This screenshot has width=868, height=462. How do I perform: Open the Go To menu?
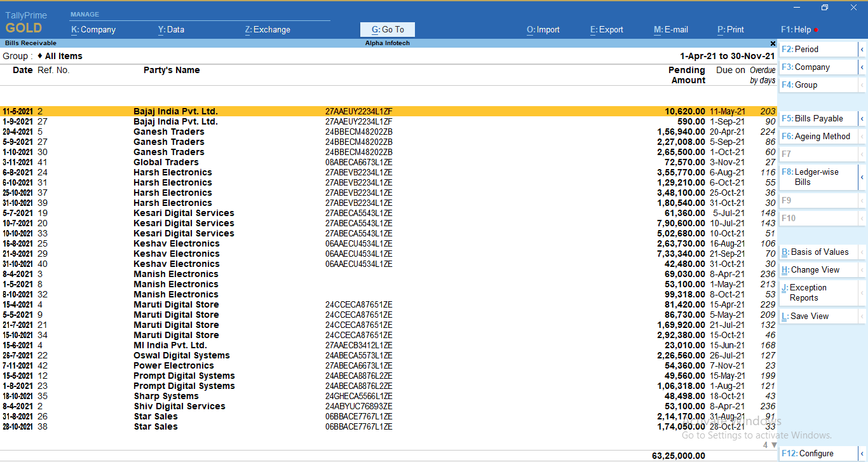(387, 29)
